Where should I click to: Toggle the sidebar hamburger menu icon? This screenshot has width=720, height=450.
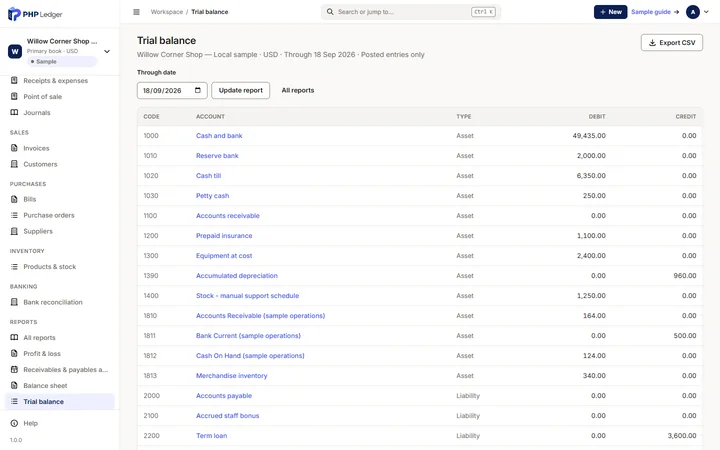[x=136, y=12]
